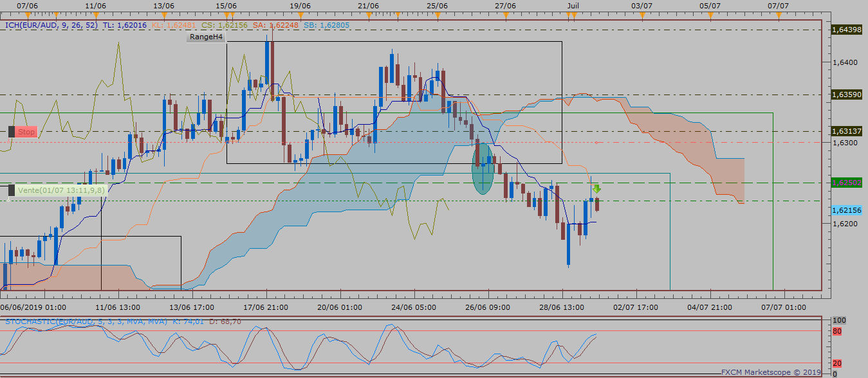Select the green ellipse annotation on the chart
Viewport: 868px width, 378px height.
click(483, 168)
